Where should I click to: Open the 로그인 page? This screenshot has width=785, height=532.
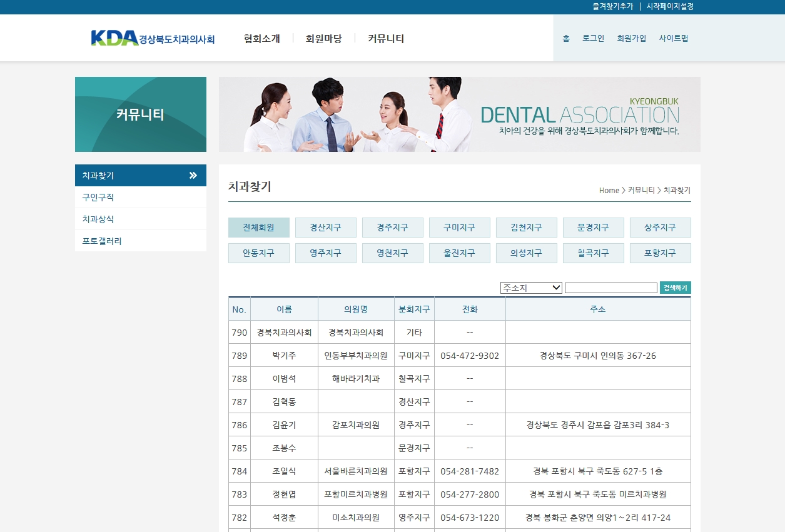point(593,38)
